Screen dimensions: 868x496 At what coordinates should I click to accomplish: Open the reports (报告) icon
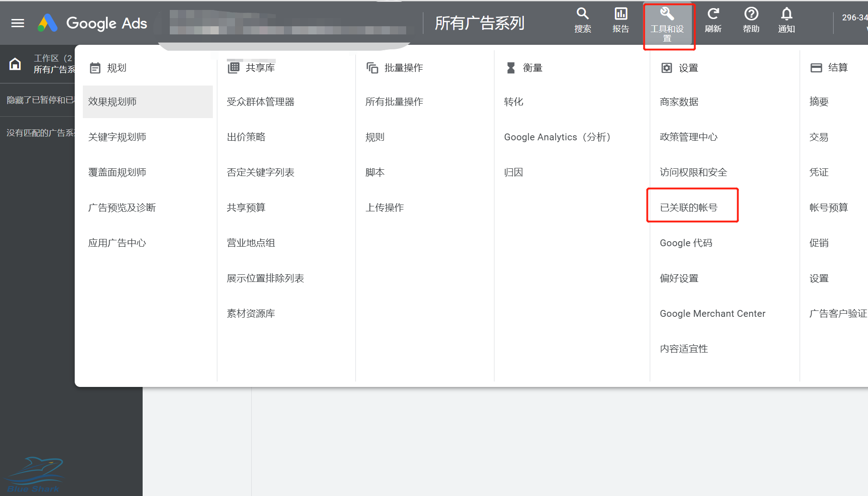(x=620, y=20)
